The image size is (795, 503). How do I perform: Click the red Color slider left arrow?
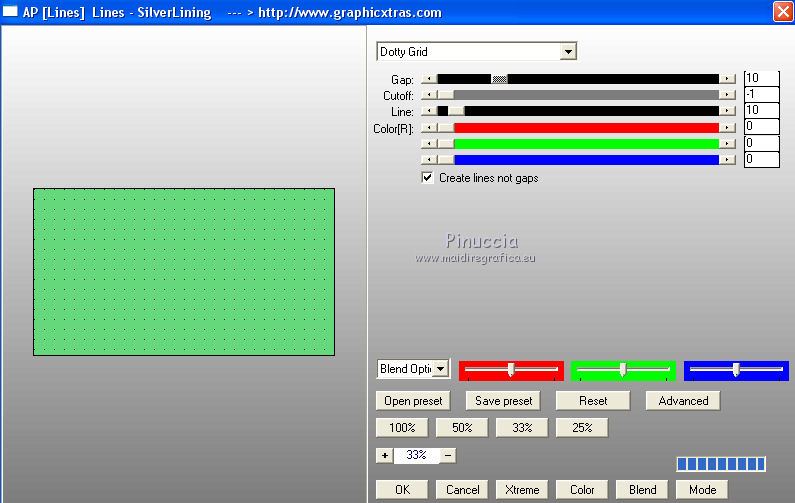429,128
